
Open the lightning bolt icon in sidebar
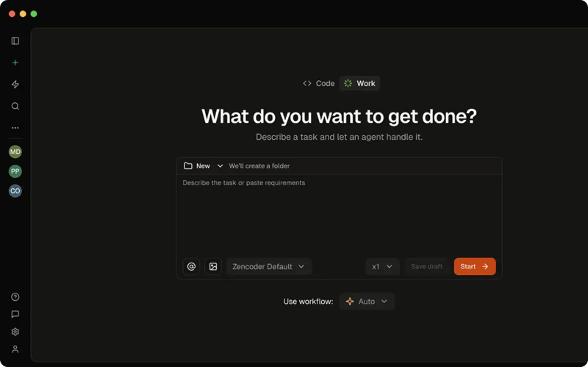click(15, 85)
